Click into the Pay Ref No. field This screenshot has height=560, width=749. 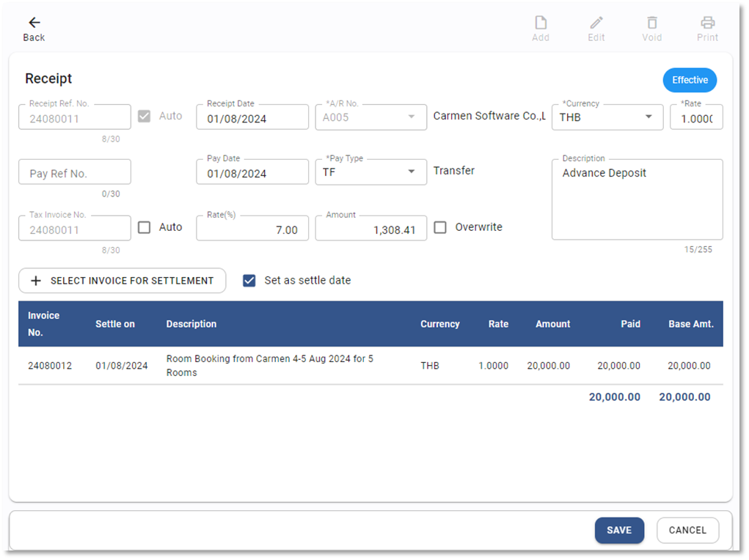tap(75, 173)
